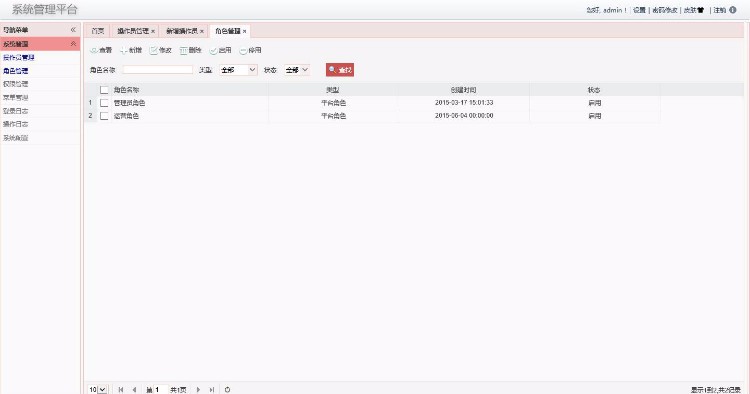
Task: Click the 密码修改 link in header
Action: tap(665, 10)
